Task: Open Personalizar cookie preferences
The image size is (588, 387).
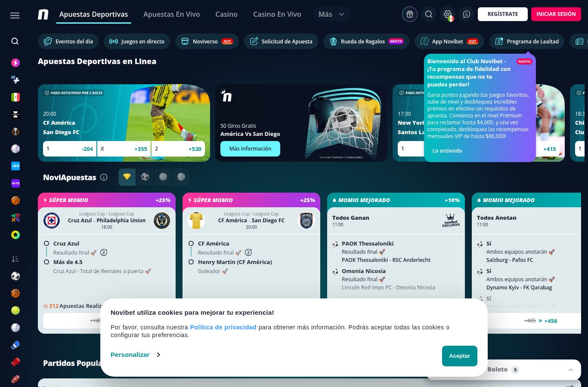Action: coord(135,355)
